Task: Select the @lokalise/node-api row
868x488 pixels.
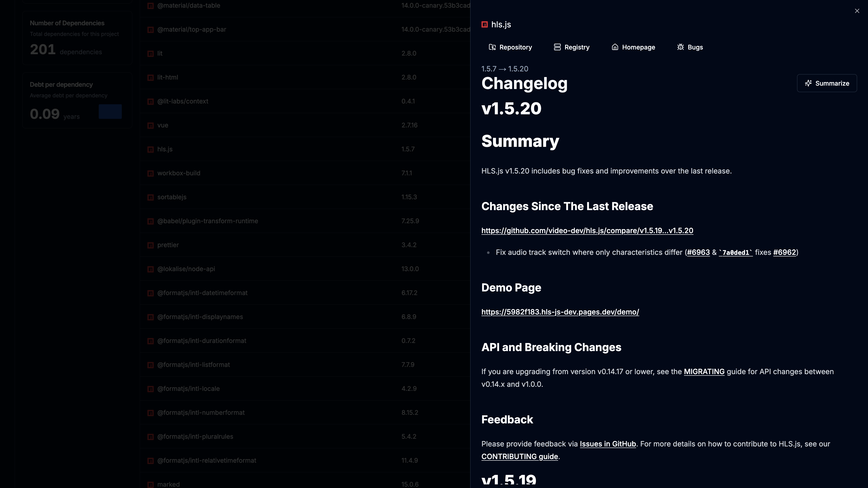Action: pos(305,269)
